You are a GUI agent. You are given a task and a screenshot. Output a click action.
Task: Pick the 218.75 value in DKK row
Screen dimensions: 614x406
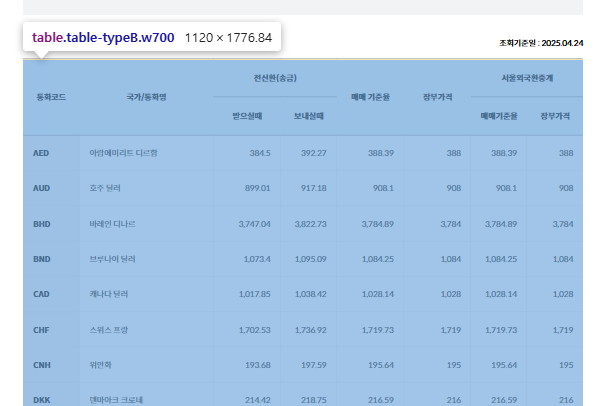(314, 400)
